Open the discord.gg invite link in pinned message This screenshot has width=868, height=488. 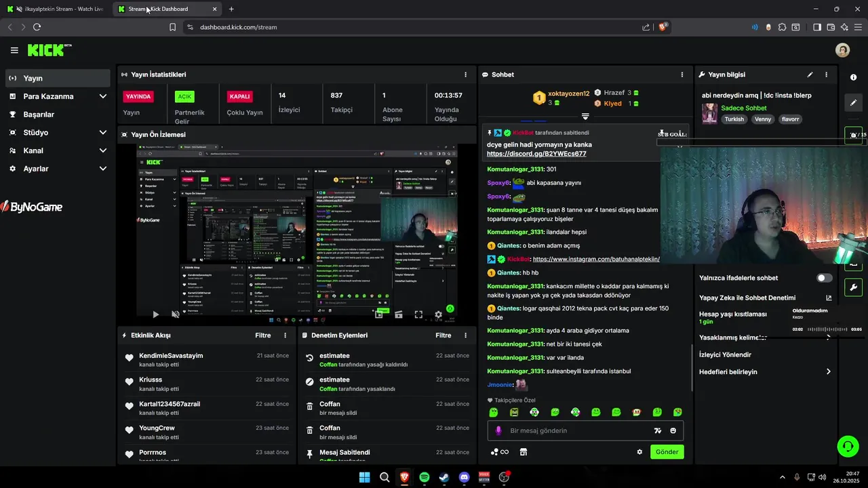536,154
